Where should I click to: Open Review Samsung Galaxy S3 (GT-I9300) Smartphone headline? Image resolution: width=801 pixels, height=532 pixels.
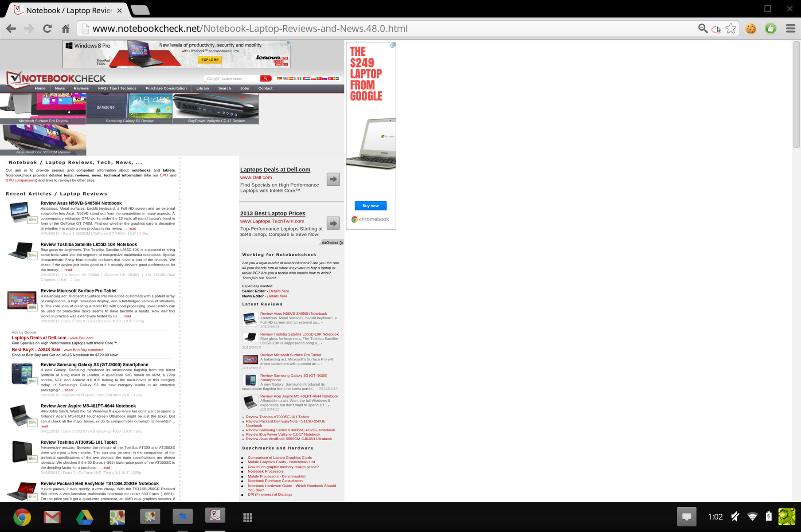pos(94,365)
